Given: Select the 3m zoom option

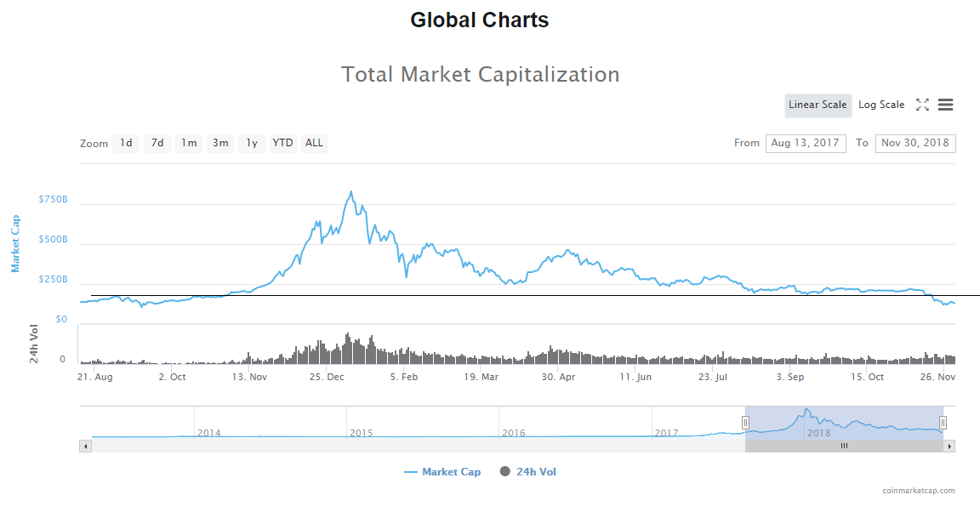Looking at the screenshot, I should [x=220, y=143].
